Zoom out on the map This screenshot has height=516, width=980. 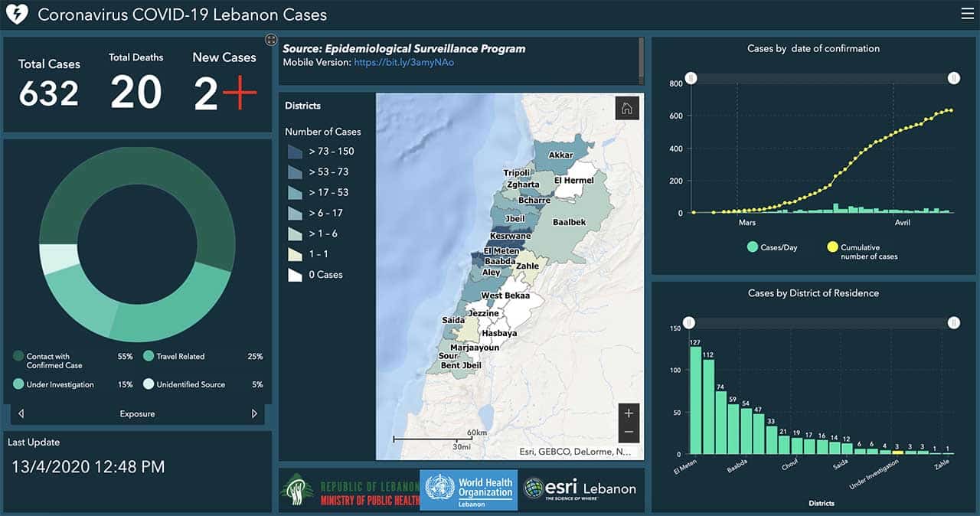[x=629, y=432]
